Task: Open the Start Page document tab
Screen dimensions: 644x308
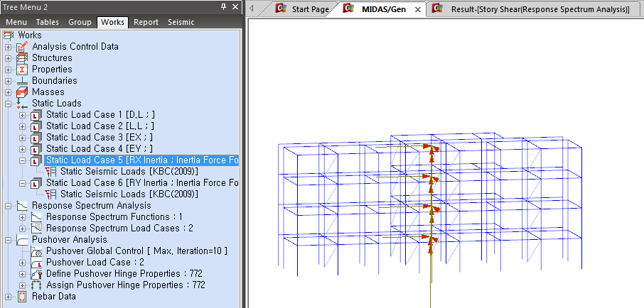Action: click(x=304, y=9)
